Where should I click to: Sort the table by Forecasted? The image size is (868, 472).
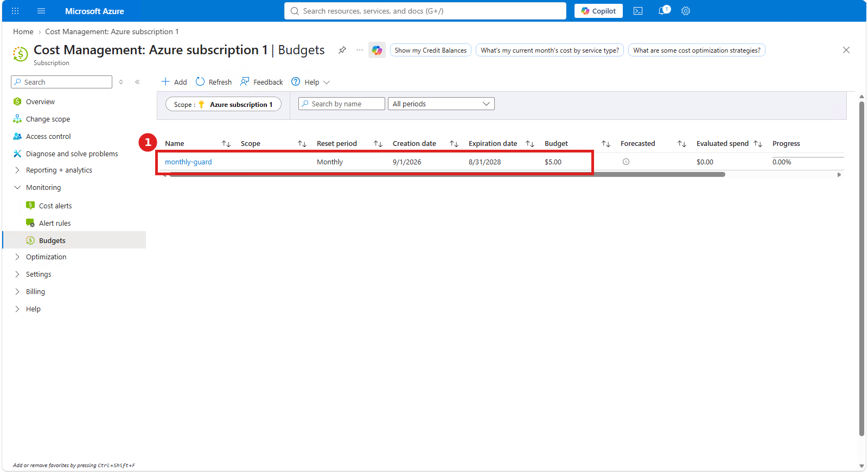coord(682,144)
